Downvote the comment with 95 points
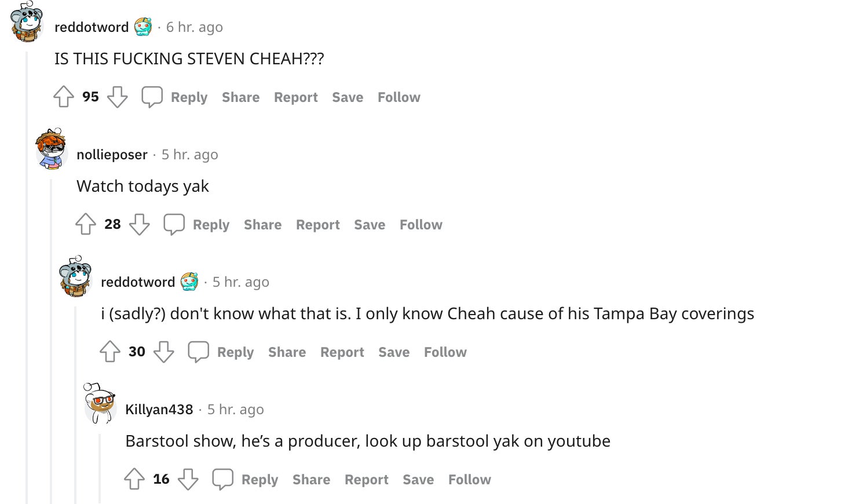 coord(118,97)
